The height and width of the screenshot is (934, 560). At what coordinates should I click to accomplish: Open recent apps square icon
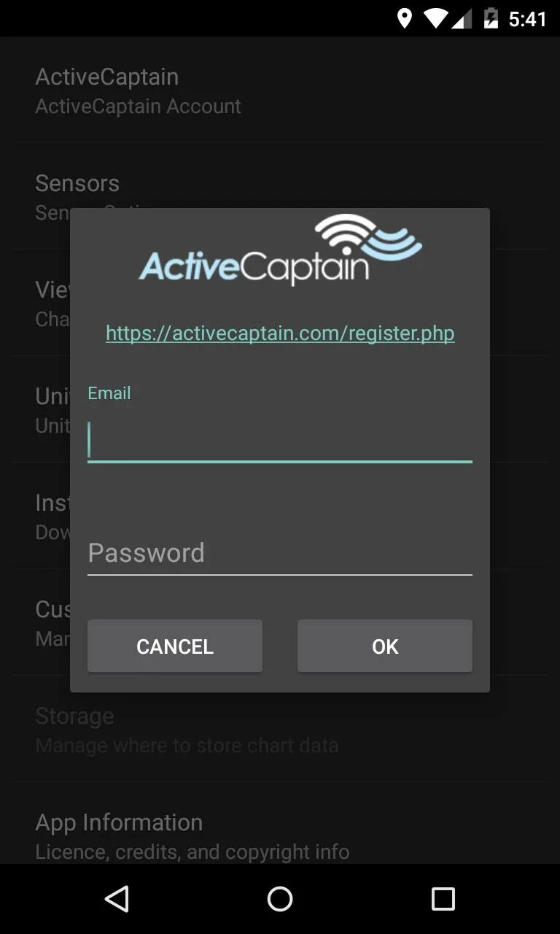coord(443,899)
